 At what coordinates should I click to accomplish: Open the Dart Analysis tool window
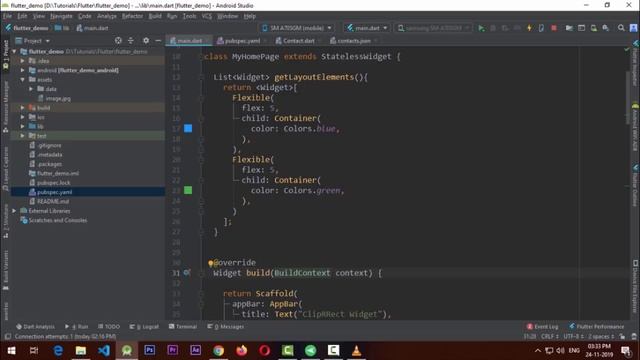(x=35, y=327)
